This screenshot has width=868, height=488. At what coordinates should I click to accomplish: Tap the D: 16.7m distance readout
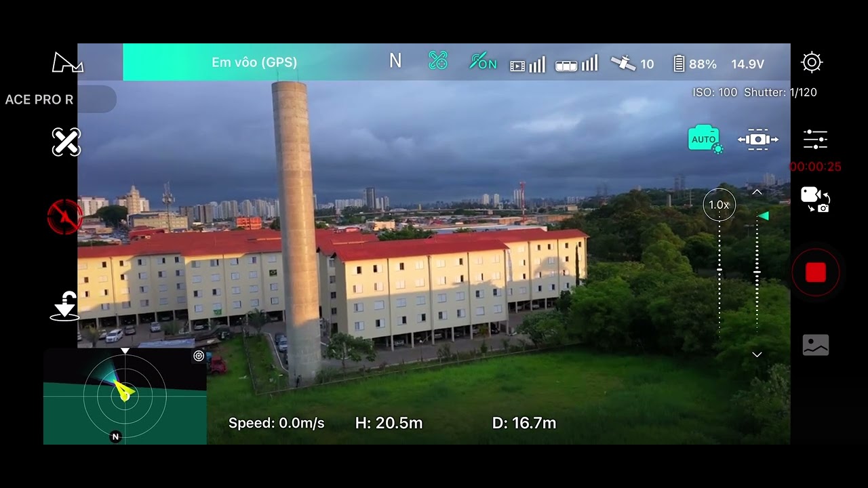click(524, 423)
